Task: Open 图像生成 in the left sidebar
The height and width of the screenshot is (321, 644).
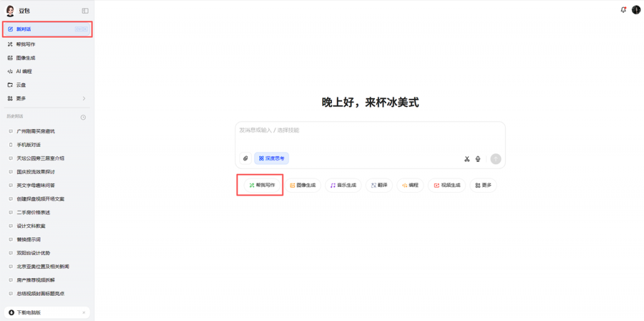Action: pos(47,57)
